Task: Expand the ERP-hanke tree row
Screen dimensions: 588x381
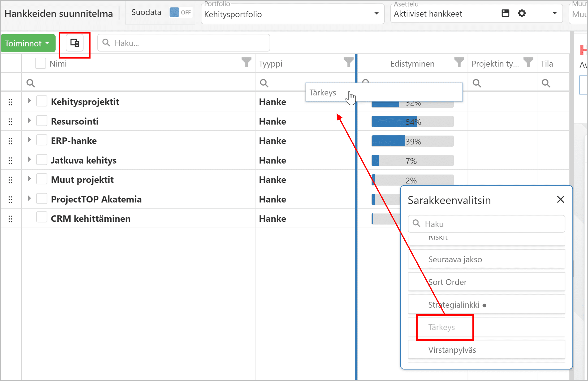Action: tap(29, 140)
